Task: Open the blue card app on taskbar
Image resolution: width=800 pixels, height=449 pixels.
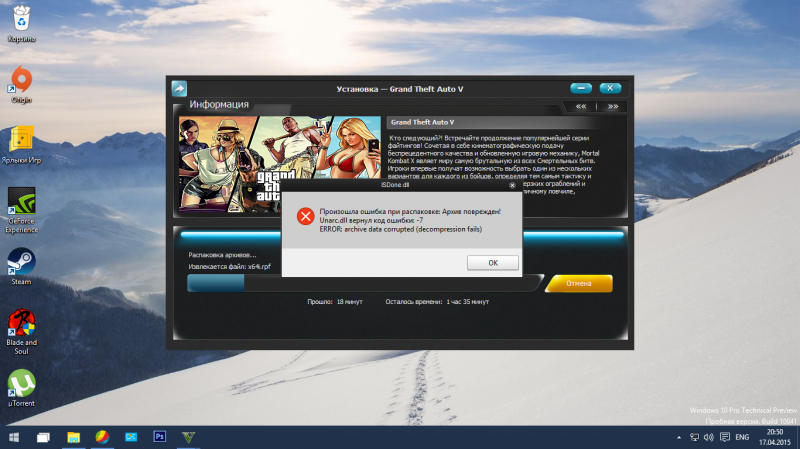Action: pos(131,437)
